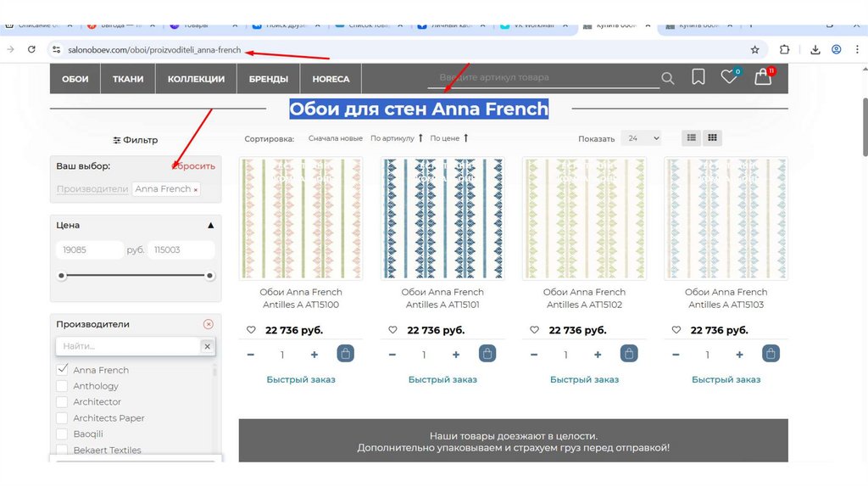Uncheck the Anna French manufacturer checkbox
This screenshot has height=487, width=868.
(62, 369)
